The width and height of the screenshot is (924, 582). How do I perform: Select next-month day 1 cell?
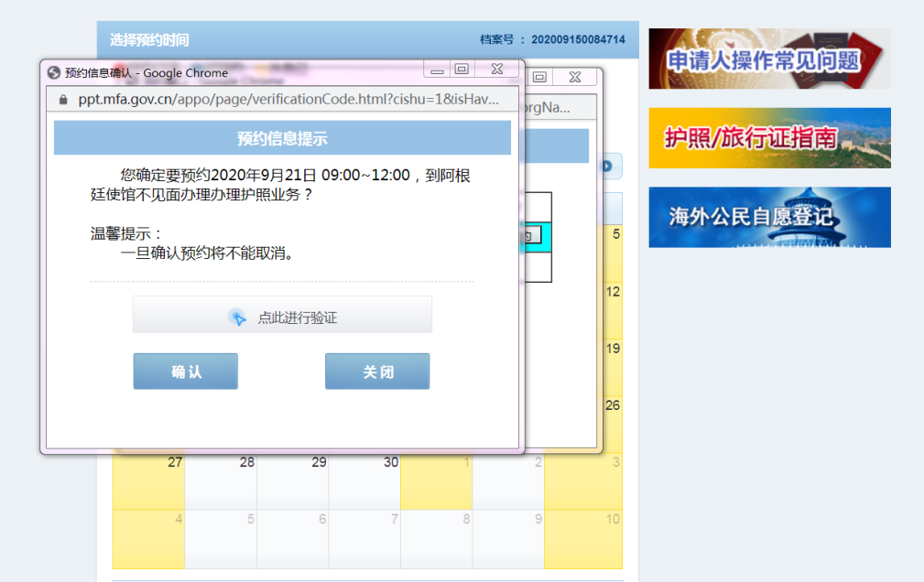tap(436, 481)
